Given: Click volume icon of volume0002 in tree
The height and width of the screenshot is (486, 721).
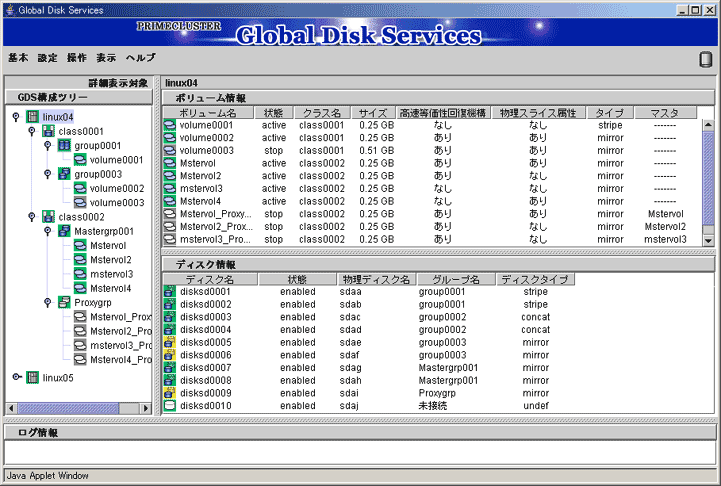Looking at the screenshot, I should [x=80, y=188].
